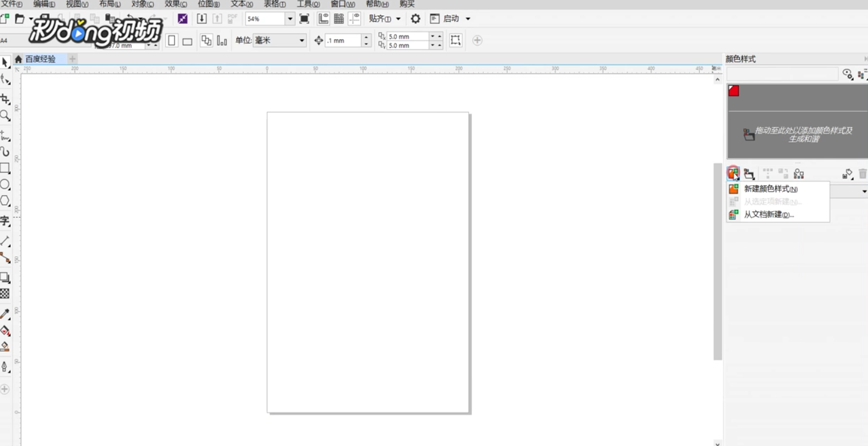Select the Smart Fill tool
Viewport: 868px width, 446px height.
coord(5,346)
